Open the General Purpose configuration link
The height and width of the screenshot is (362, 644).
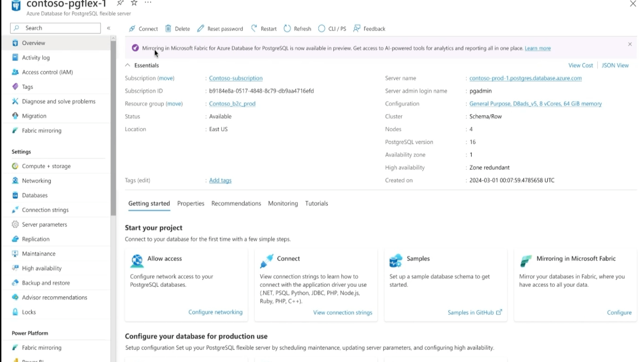click(535, 104)
